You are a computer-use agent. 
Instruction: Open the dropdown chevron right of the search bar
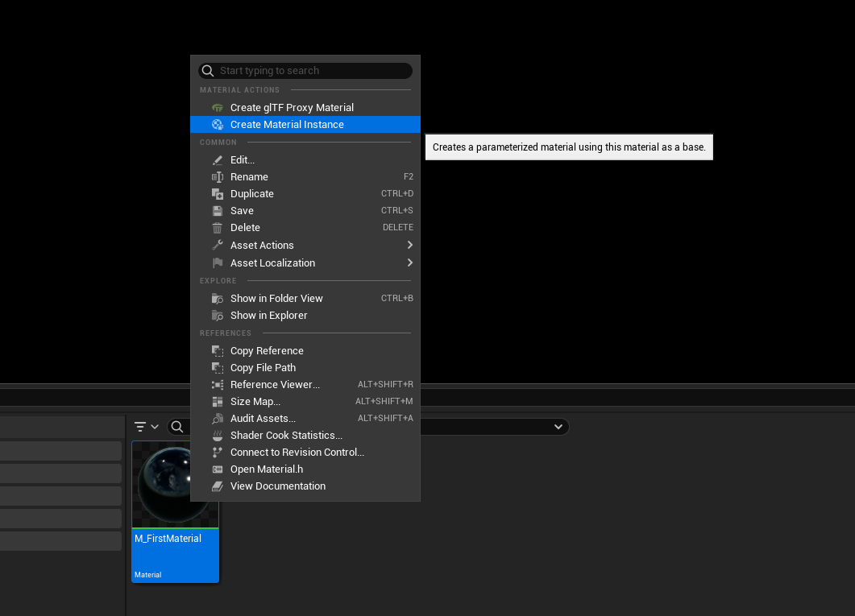click(x=558, y=427)
